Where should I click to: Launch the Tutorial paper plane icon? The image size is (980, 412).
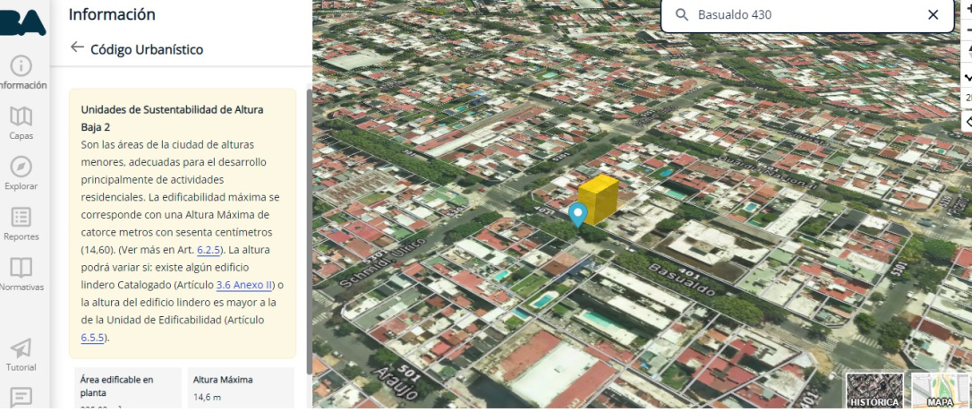[21, 355]
